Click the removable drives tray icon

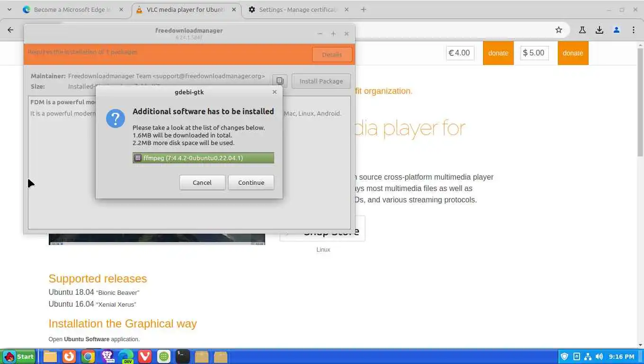(x=576, y=356)
